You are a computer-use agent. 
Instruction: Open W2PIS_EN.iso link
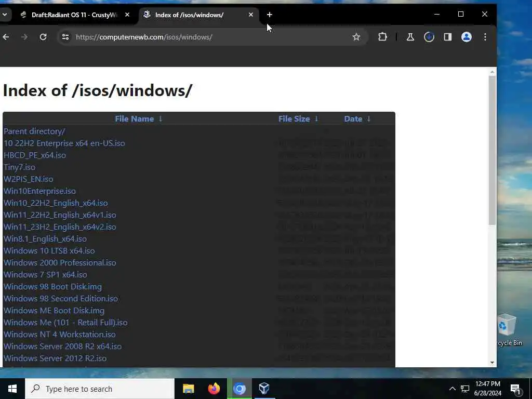tap(28, 179)
